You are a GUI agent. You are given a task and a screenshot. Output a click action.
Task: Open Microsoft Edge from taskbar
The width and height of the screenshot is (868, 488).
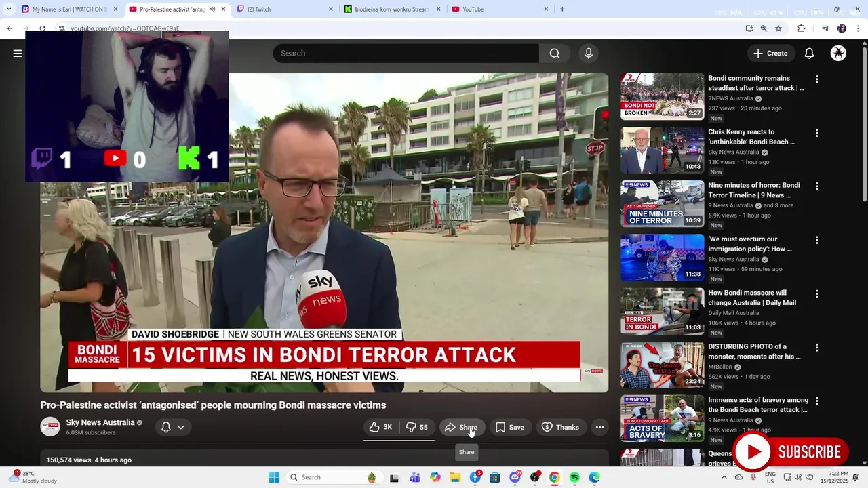click(x=594, y=477)
